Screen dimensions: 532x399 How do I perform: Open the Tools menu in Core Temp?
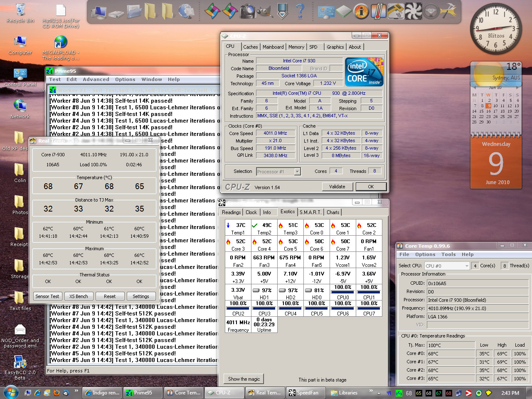pos(448,254)
